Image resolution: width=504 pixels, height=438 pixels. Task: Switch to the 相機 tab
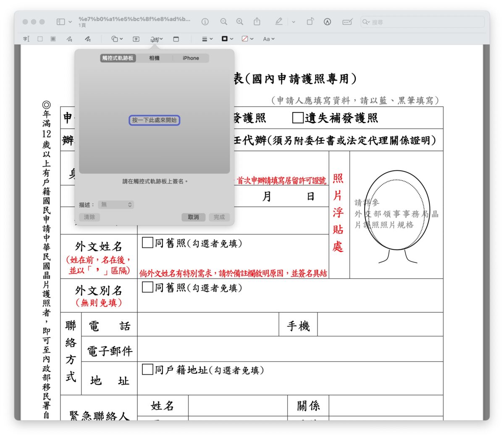154,58
